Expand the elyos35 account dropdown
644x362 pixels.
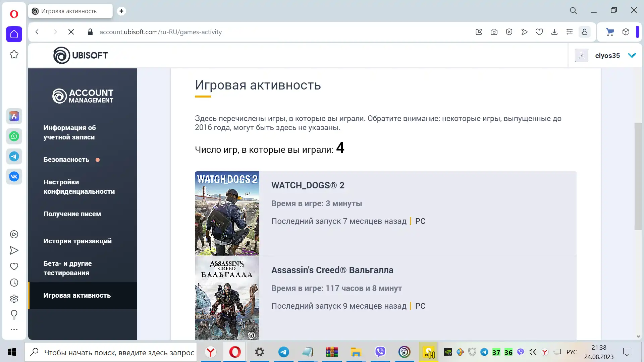[632, 55]
